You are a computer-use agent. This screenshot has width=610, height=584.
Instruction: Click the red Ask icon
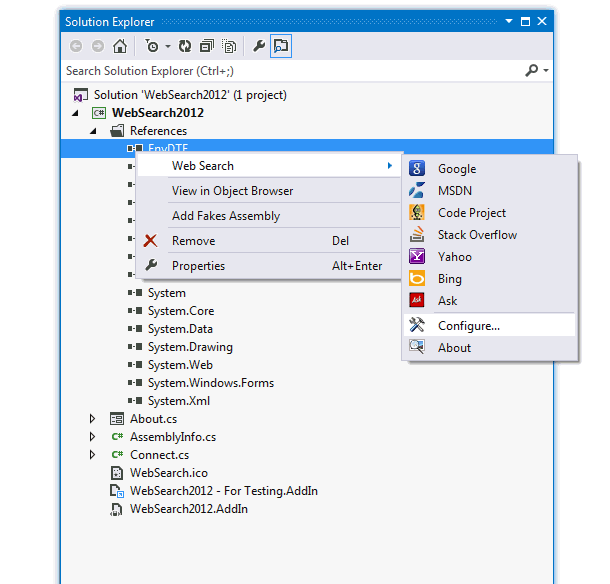click(417, 300)
